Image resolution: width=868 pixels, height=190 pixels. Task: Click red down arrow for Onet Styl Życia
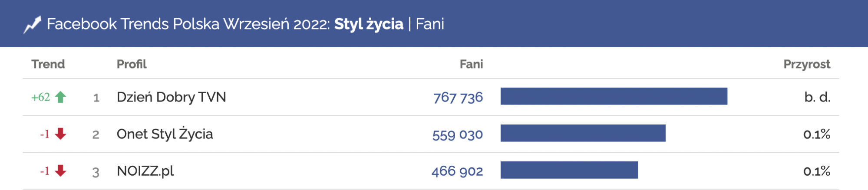click(x=61, y=134)
